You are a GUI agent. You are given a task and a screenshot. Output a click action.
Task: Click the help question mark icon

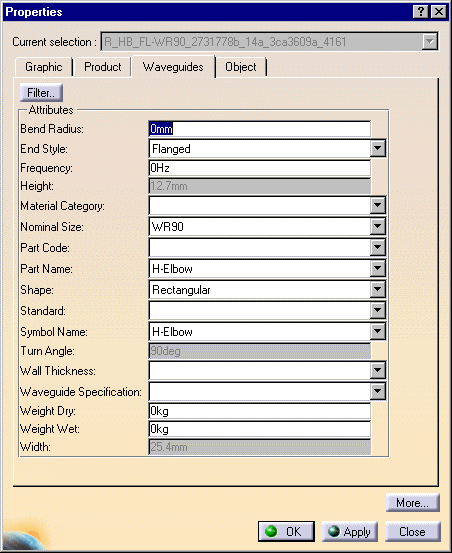420,12
